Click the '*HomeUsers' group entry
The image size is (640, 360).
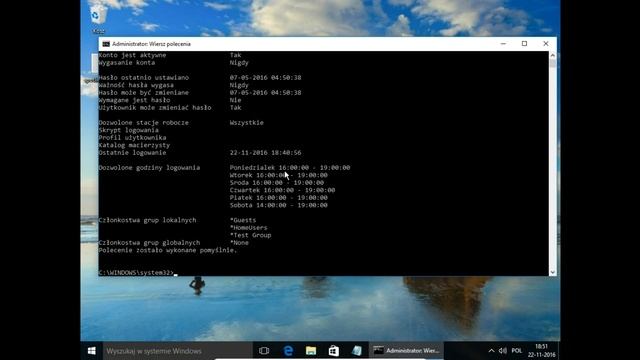(x=249, y=228)
